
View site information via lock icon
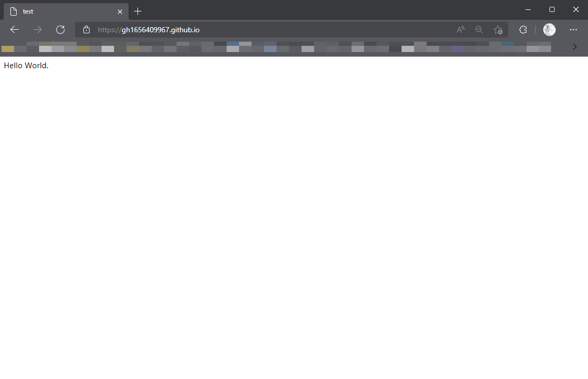point(86,30)
